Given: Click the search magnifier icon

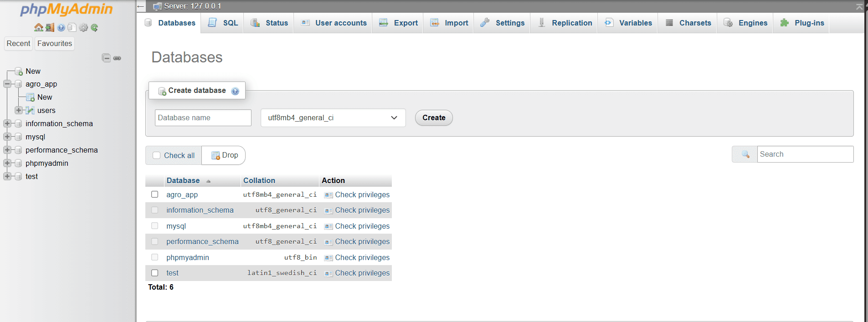Looking at the screenshot, I should (x=745, y=154).
